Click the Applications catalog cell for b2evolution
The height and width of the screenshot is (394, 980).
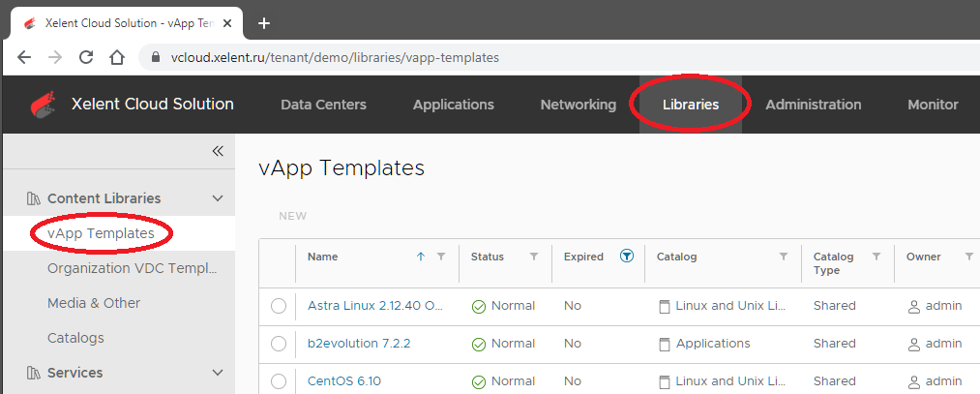pos(713,344)
